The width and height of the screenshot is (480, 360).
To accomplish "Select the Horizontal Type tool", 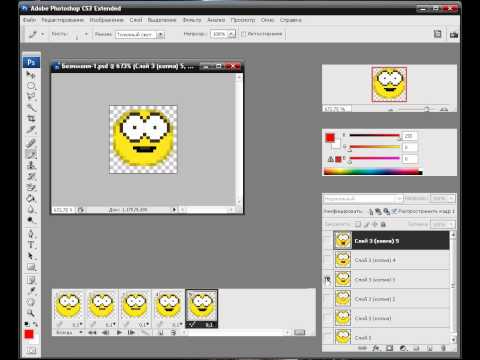I will (x=31, y=245).
